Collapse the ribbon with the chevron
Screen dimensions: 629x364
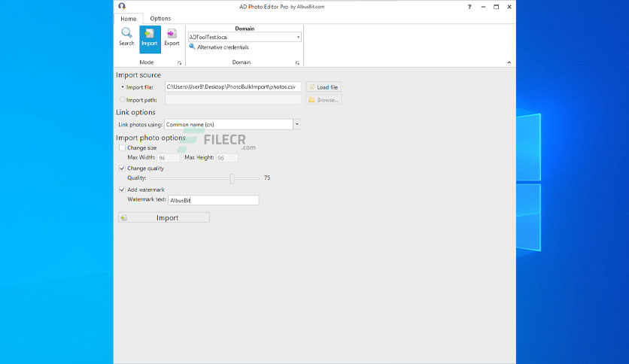click(509, 62)
